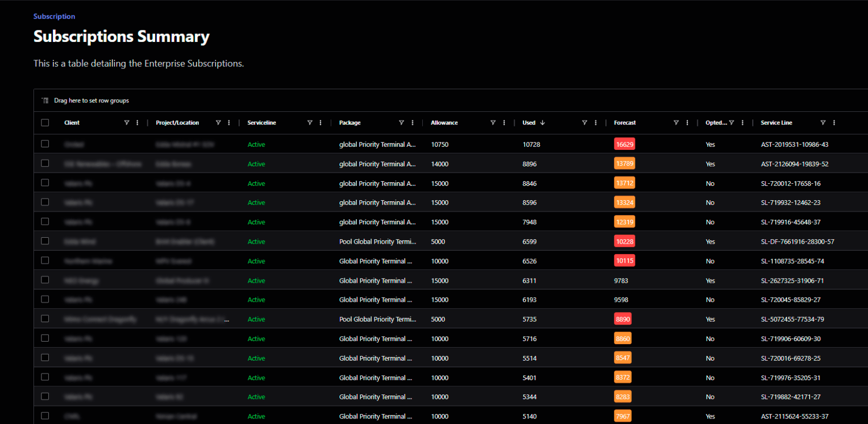Open Allowance column filter icon
Viewport: 868px width, 424px height.
coord(493,123)
